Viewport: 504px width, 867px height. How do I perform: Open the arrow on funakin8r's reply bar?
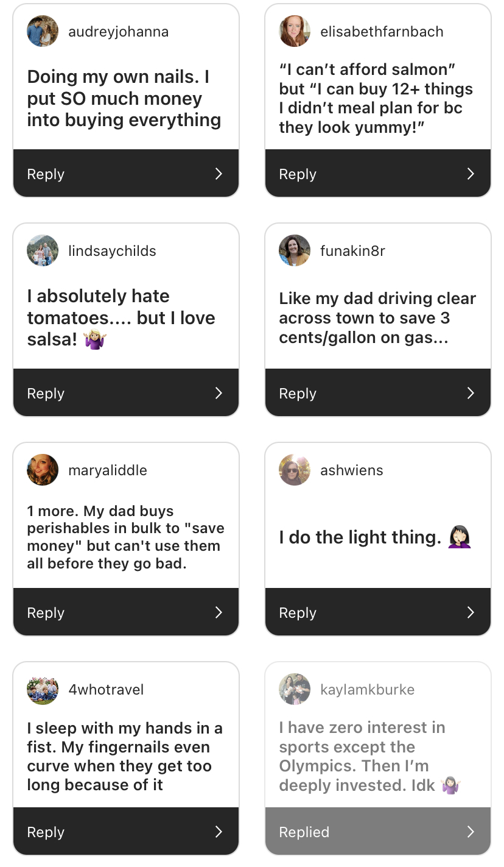pyautogui.click(x=471, y=394)
